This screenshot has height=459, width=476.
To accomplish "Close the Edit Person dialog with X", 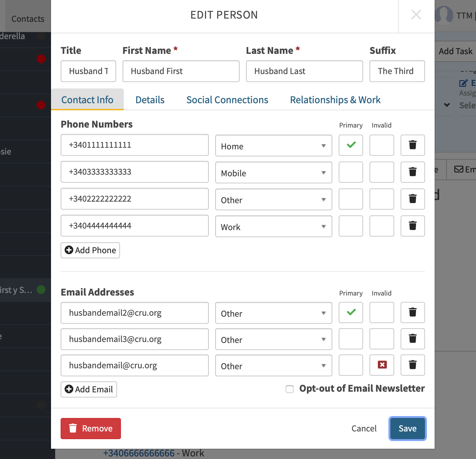I will [x=416, y=15].
